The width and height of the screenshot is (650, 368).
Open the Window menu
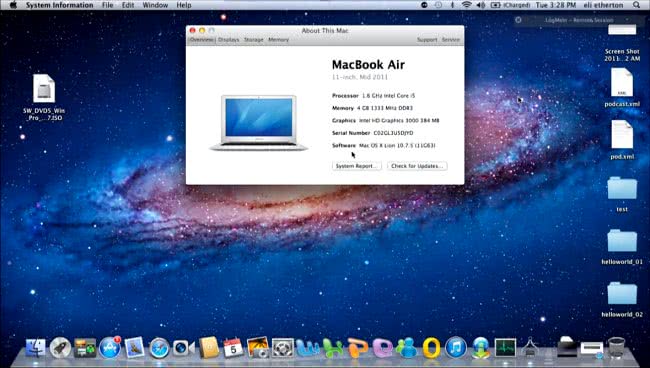155,5
